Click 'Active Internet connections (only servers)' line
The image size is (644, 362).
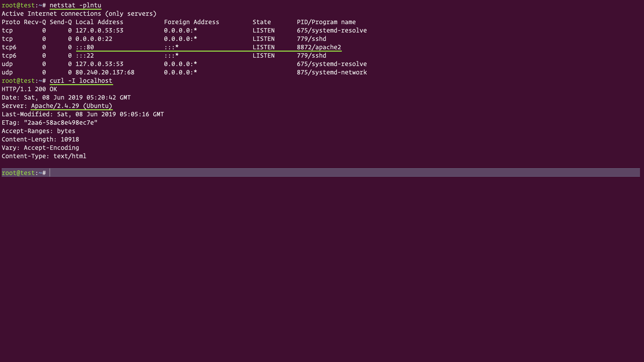(79, 14)
